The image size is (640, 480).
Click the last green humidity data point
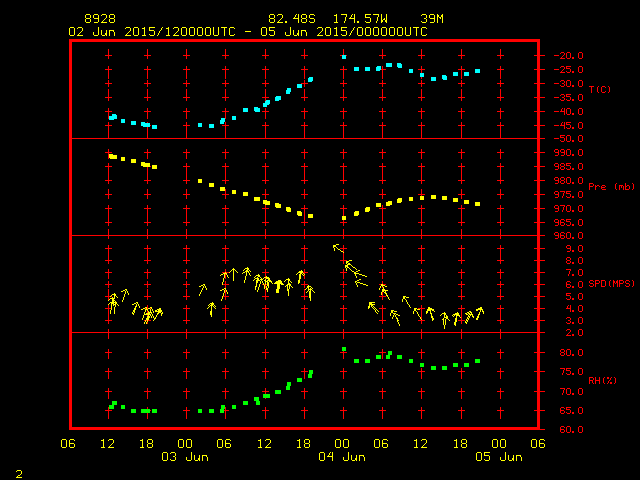478,361
